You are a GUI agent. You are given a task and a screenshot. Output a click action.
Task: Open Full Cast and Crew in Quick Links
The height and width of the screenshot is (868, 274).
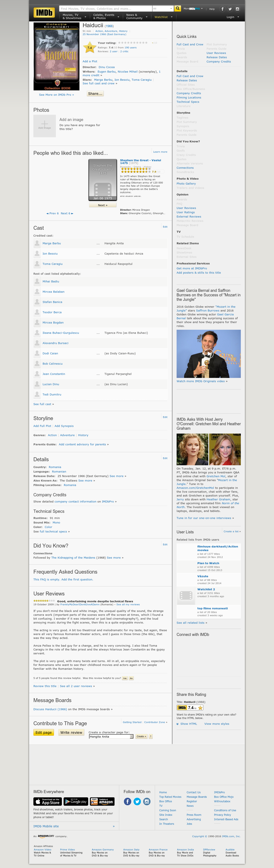pyautogui.click(x=190, y=45)
